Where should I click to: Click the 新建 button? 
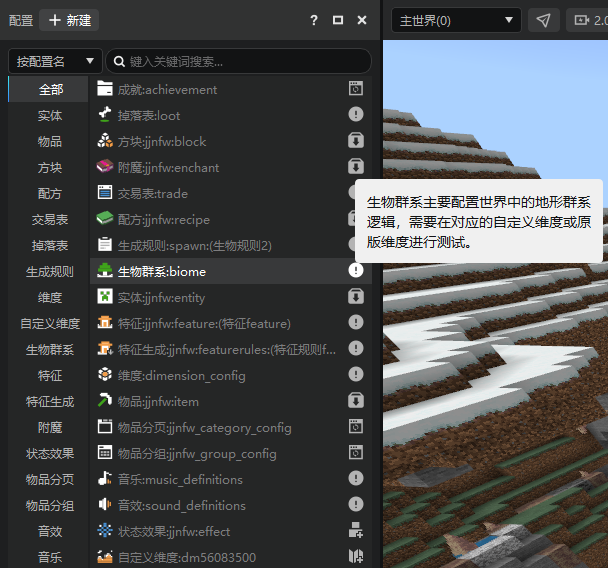coord(69,20)
